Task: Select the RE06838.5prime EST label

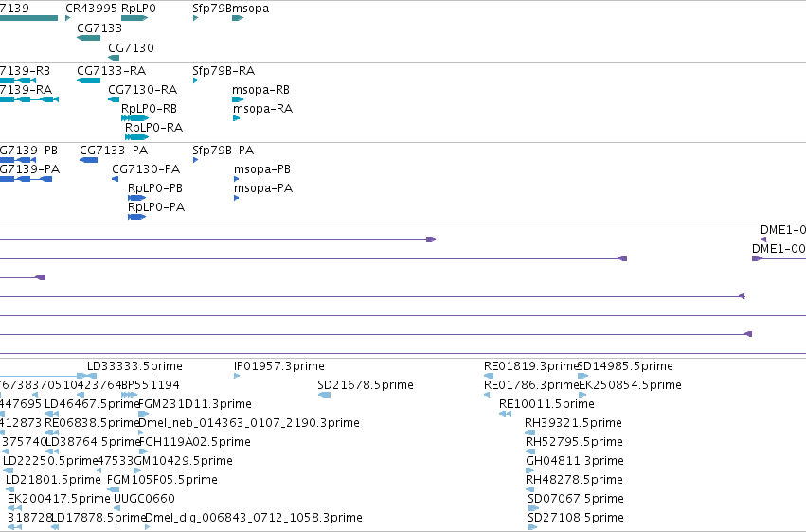Action: (x=93, y=423)
